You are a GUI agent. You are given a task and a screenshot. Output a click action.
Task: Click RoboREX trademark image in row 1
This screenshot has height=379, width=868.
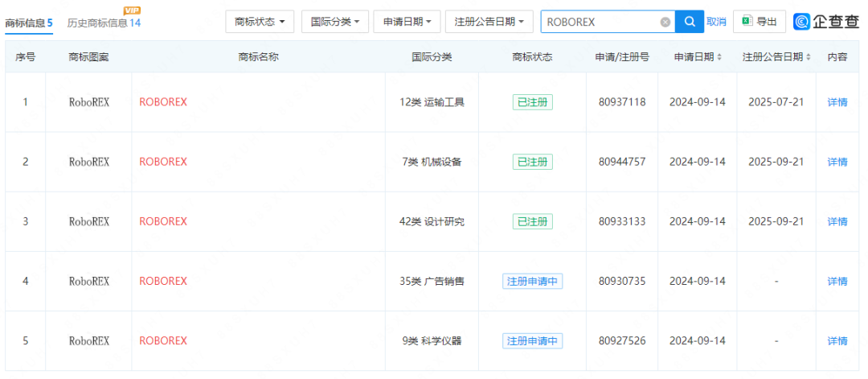point(89,102)
